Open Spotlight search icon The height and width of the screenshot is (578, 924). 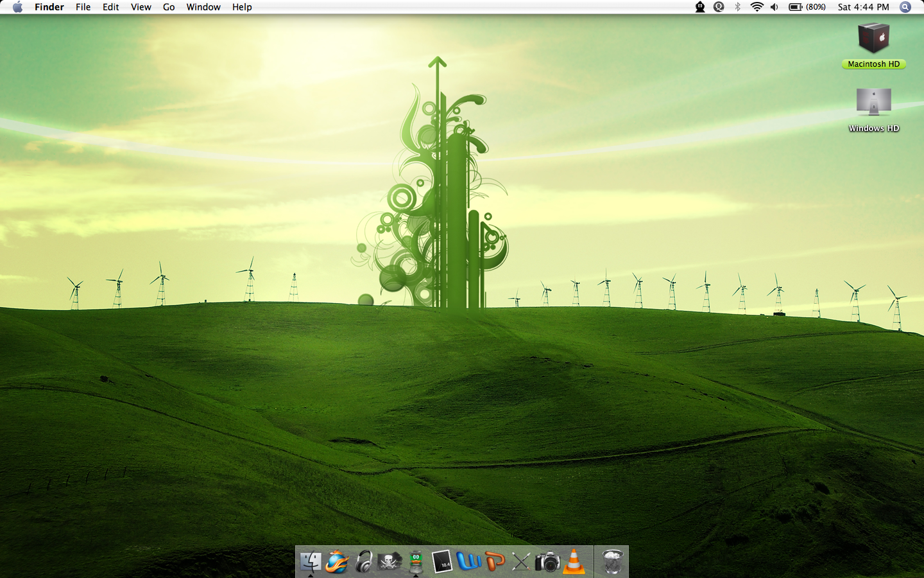(x=905, y=7)
